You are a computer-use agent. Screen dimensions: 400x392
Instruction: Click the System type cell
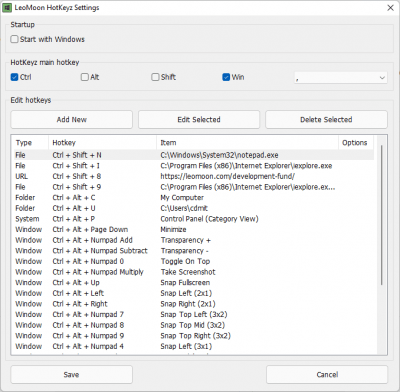27,219
